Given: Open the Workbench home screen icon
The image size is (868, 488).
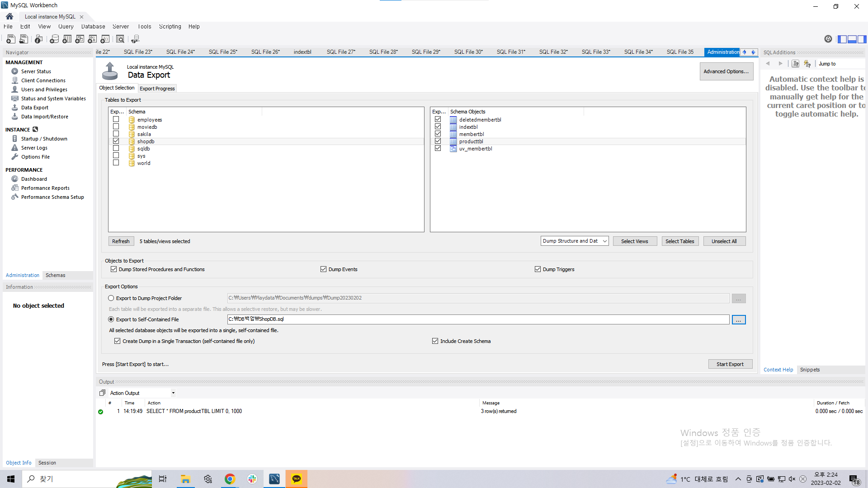Looking at the screenshot, I should [x=9, y=16].
